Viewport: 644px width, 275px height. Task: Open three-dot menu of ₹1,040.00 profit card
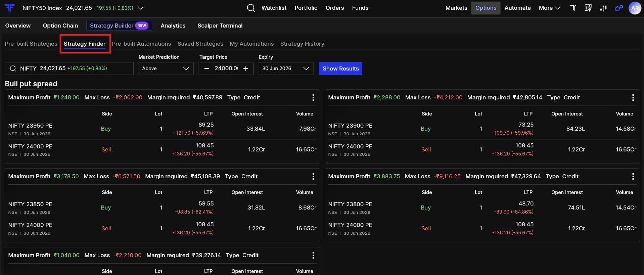point(313,255)
